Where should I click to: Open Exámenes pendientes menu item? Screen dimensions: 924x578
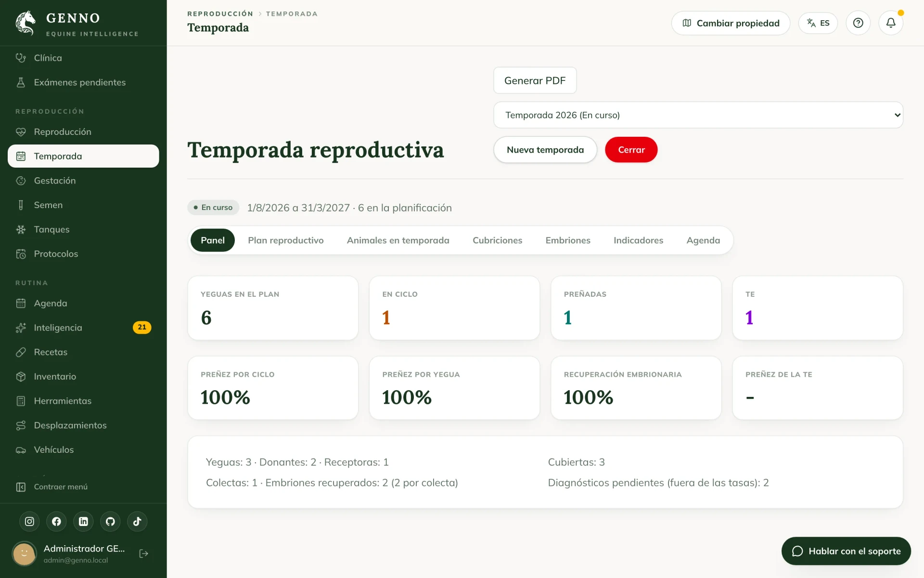83,82
